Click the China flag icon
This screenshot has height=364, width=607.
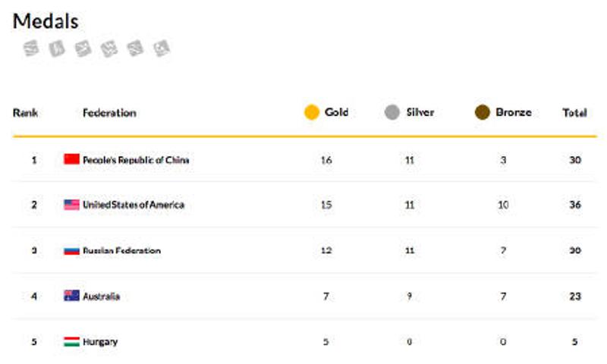point(71,159)
